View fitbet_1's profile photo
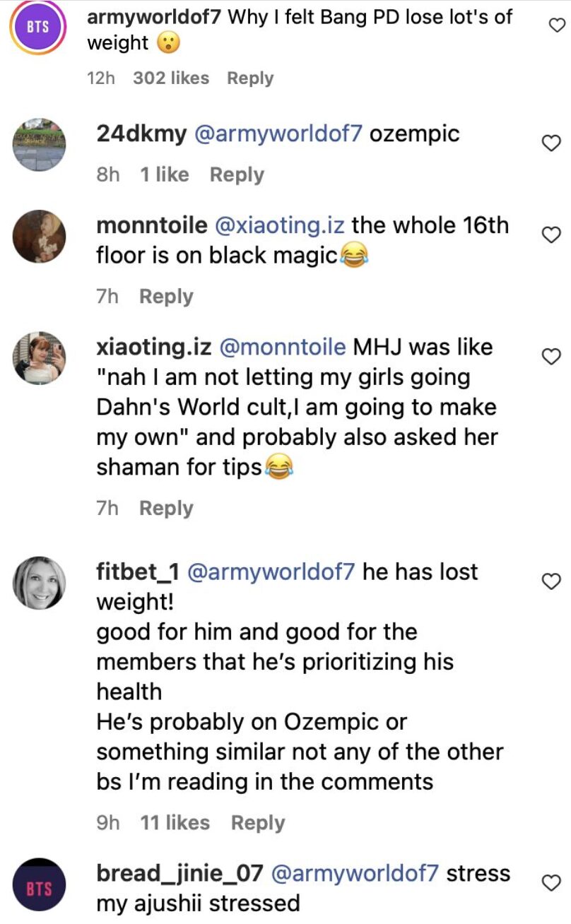 pos(40,582)
